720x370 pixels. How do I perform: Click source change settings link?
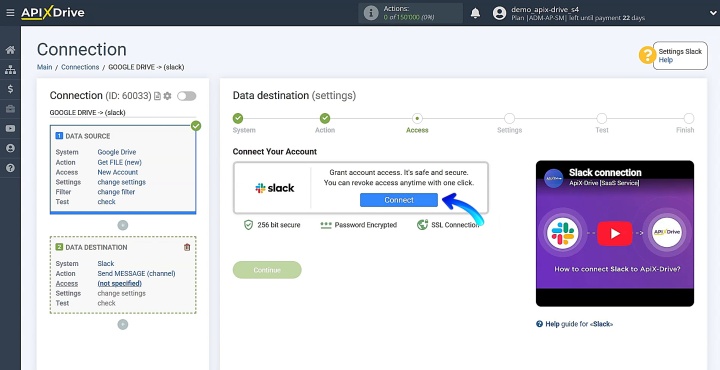(x=122, y=182)
